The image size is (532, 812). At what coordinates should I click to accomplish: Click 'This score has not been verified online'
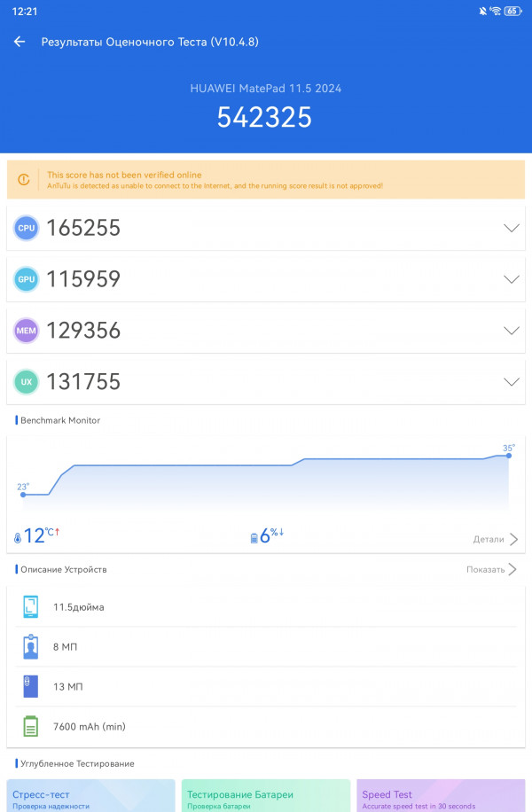[124, 175]
